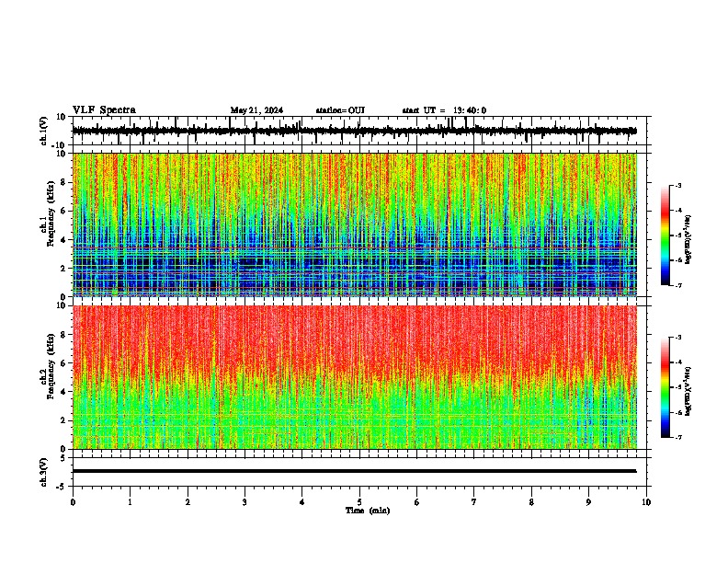Click the "start UT = 13:40:0" header text
The height and width of the screenshot is (563, 728).
click(x=444, y=110)
